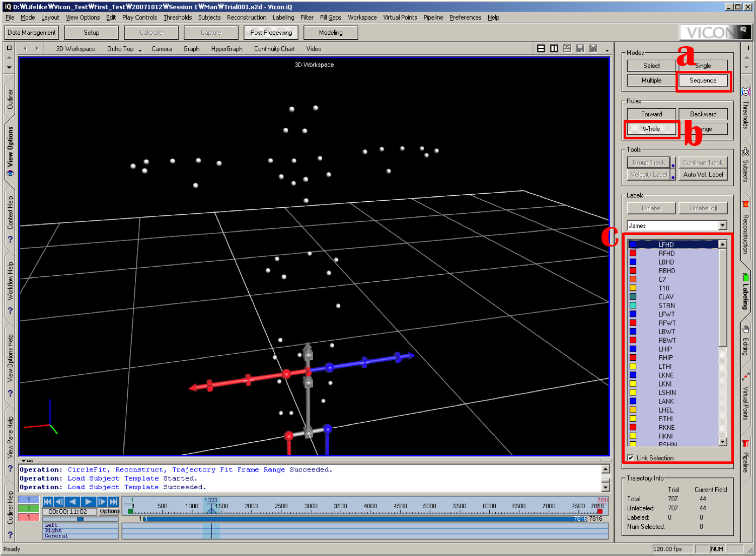The image size is (756, 556).
Task: Split the view pane horizontally
Action: pos(541,48)
